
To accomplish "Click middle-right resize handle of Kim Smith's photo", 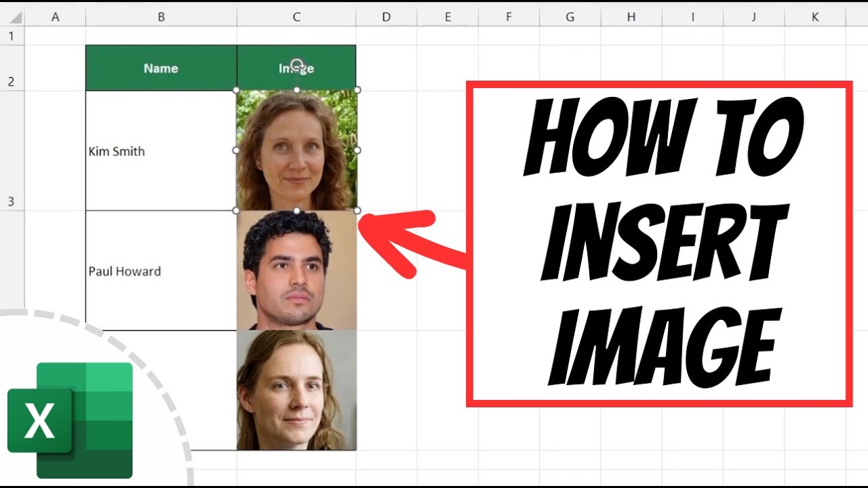I will 357,150.
